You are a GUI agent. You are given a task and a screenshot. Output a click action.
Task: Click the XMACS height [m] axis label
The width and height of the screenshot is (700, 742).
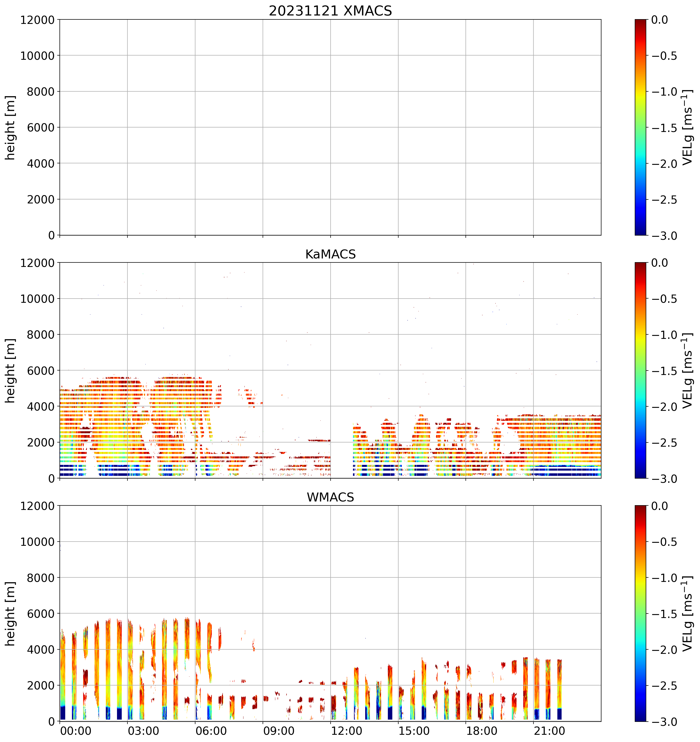point(10,128)
